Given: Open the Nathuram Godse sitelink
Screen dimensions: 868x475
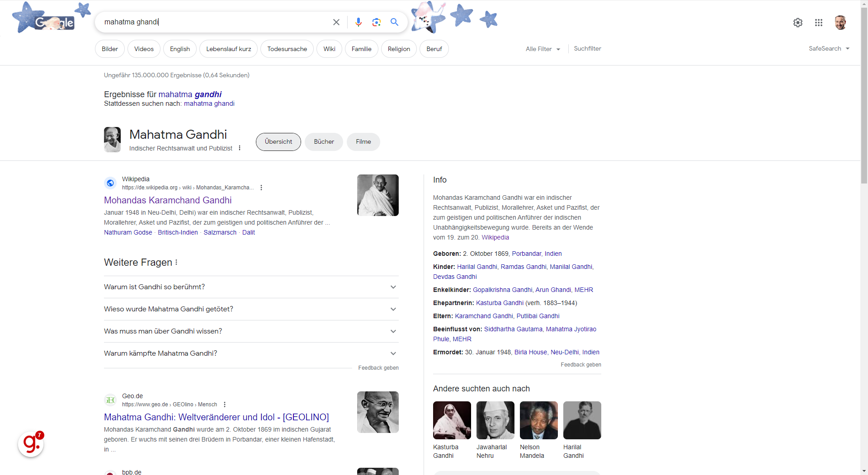Looking at the screenshot, I should coord(128,232).
